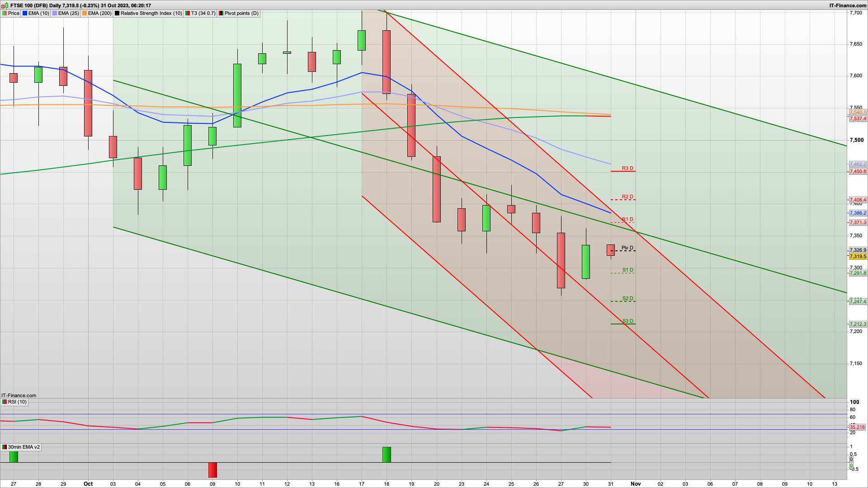This screenshot has width=868, height=488.
Task: Click the green 30 Oct candlestick
Action: coord(586,262)
